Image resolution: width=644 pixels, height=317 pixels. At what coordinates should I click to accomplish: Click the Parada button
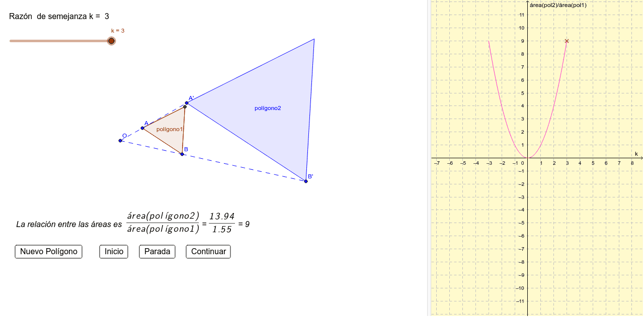(x=157, y=252)
